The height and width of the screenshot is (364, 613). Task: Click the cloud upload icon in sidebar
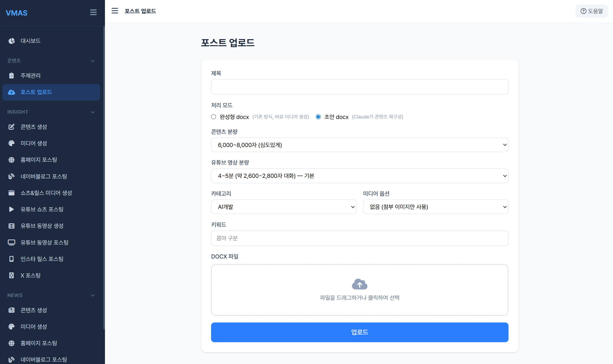(11, 92)
